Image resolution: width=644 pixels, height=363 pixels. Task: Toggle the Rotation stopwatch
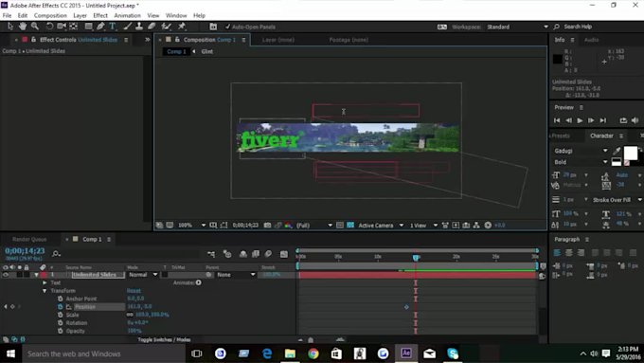tap(61, 322)
